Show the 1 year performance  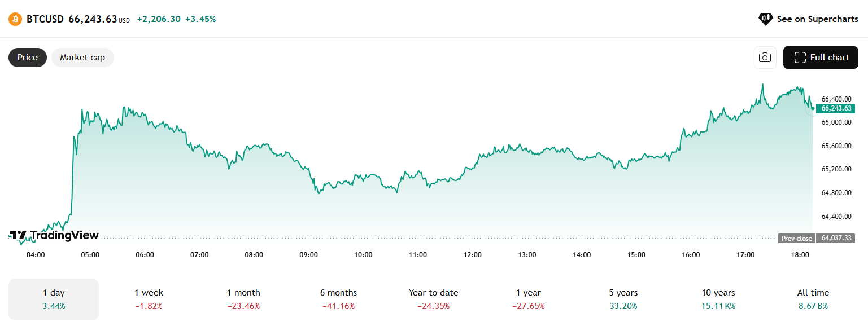tap(528, 299)
